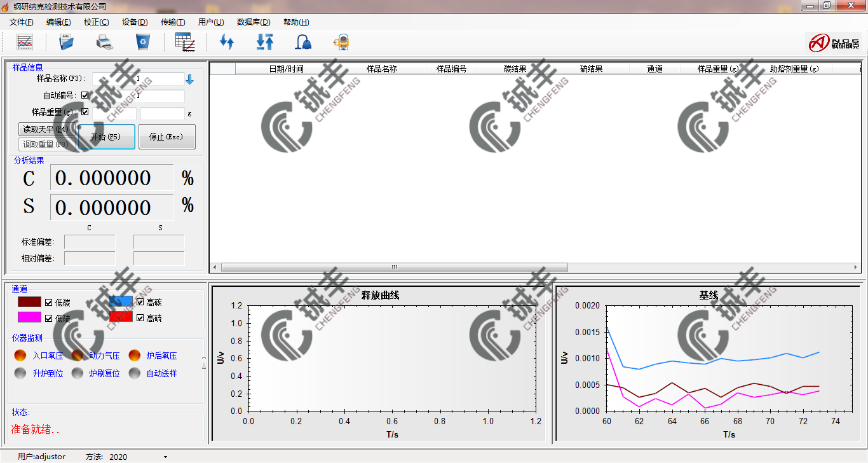Click the 升炉到位 indicator light
868x463 pixels.
tap(20, 373)
